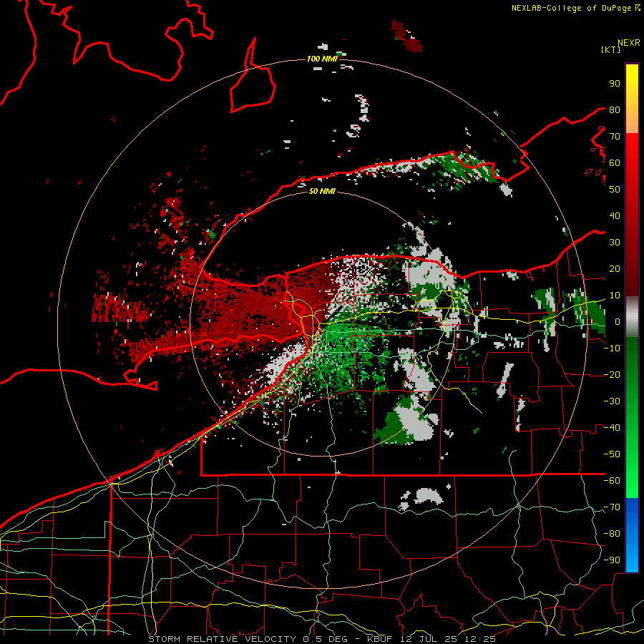
Task: Click the -40 value on velocity legend
Action: [x=612, y=428]
